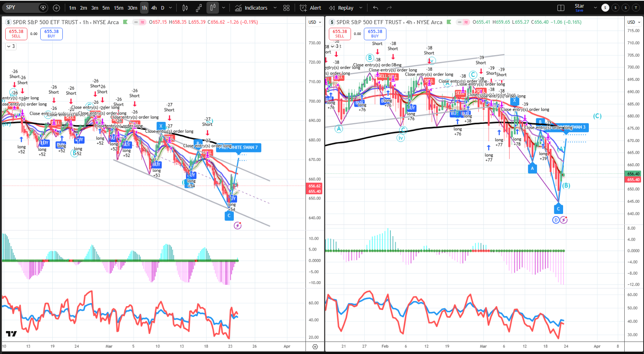This screenshot has width=644, height=354.
Task: Expand the timeframe interval dropdown
Action: pos(171,8)
